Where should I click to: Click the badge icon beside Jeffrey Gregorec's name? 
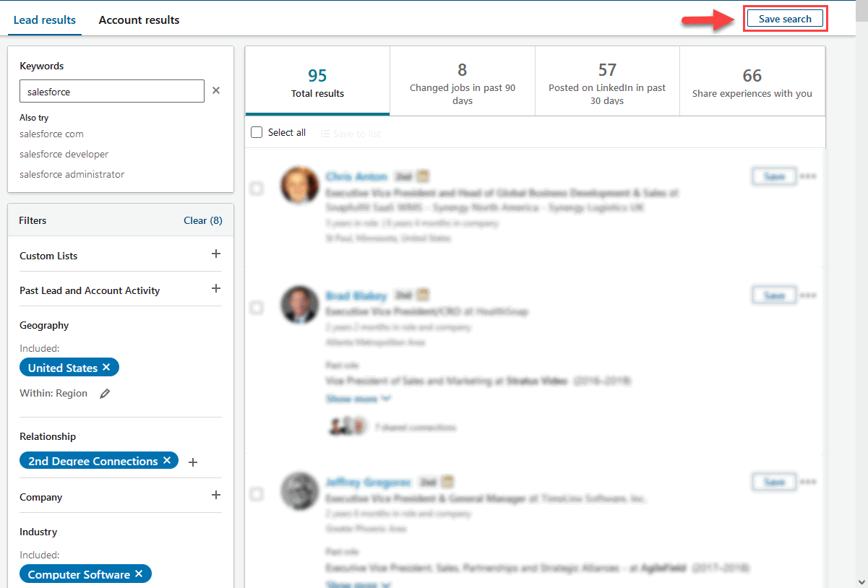pos(447,482)
